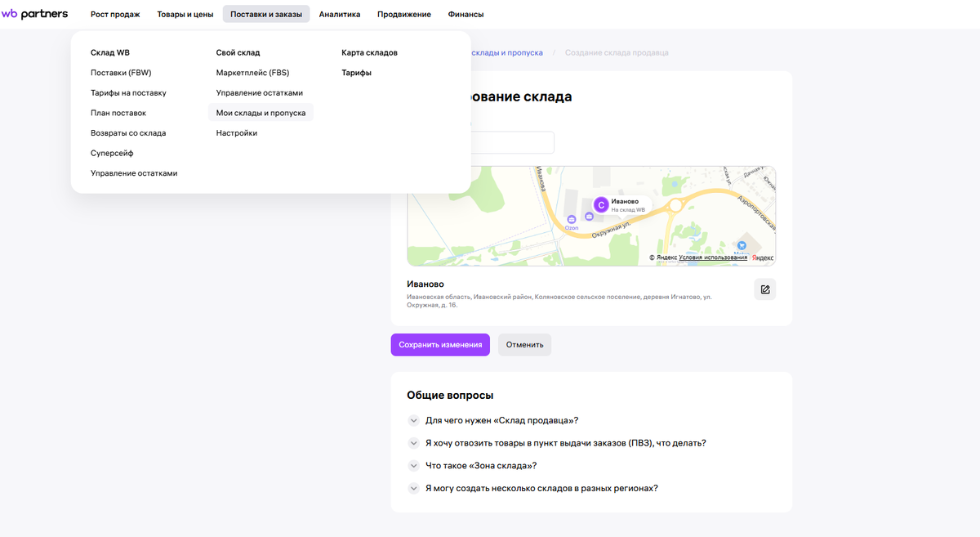Open the Аналитика menu
Image resolution: width=980 pixels, height=537 pixels.
coord(340,14)
